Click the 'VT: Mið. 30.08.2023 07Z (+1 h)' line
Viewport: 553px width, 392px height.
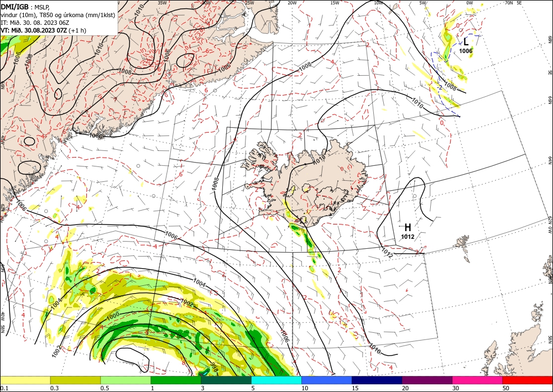43,30
